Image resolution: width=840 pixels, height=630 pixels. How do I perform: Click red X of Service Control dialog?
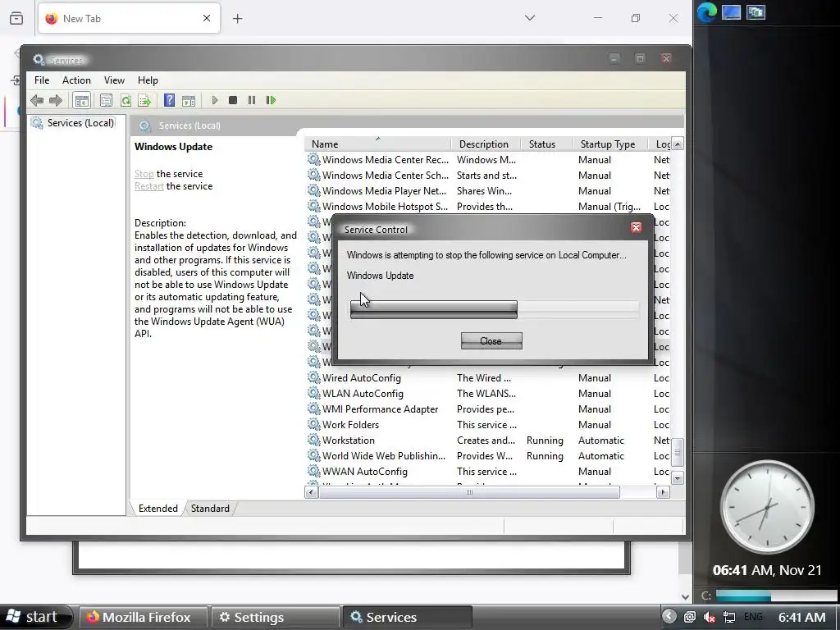[636, 228]
